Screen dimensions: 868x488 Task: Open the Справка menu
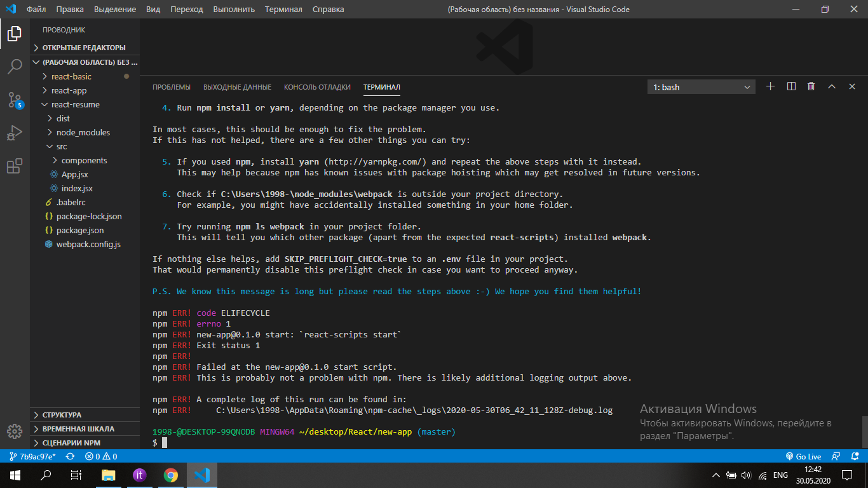(x=329, y=9)
